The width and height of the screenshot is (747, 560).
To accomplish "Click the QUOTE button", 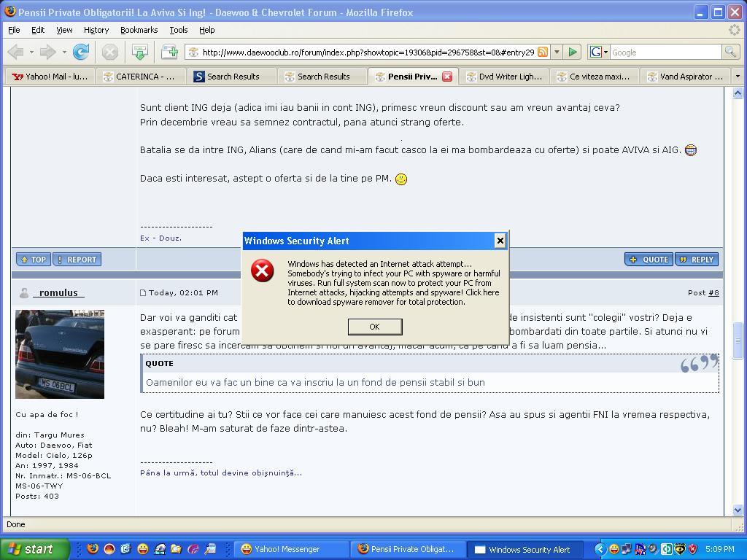I will click(x=649, y=260).
